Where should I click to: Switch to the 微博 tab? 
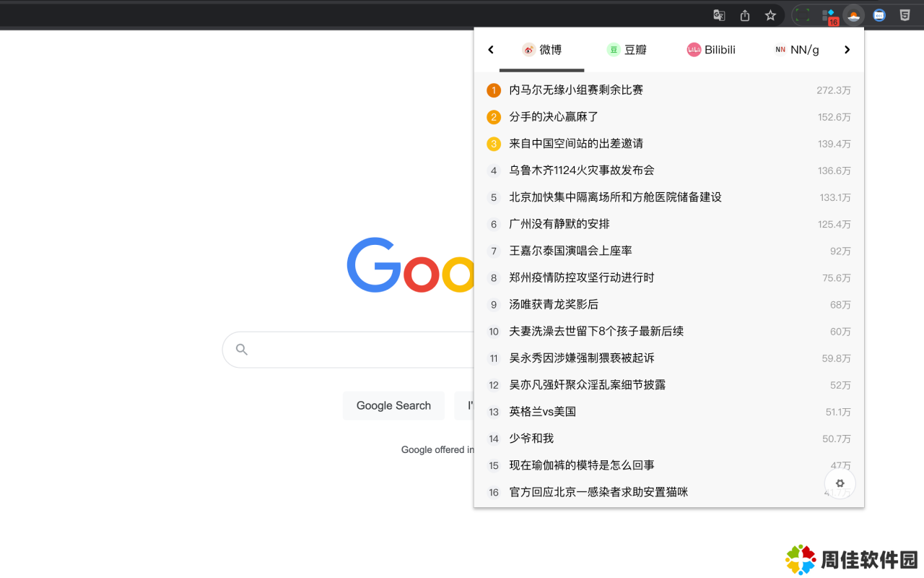coord(542,50)
